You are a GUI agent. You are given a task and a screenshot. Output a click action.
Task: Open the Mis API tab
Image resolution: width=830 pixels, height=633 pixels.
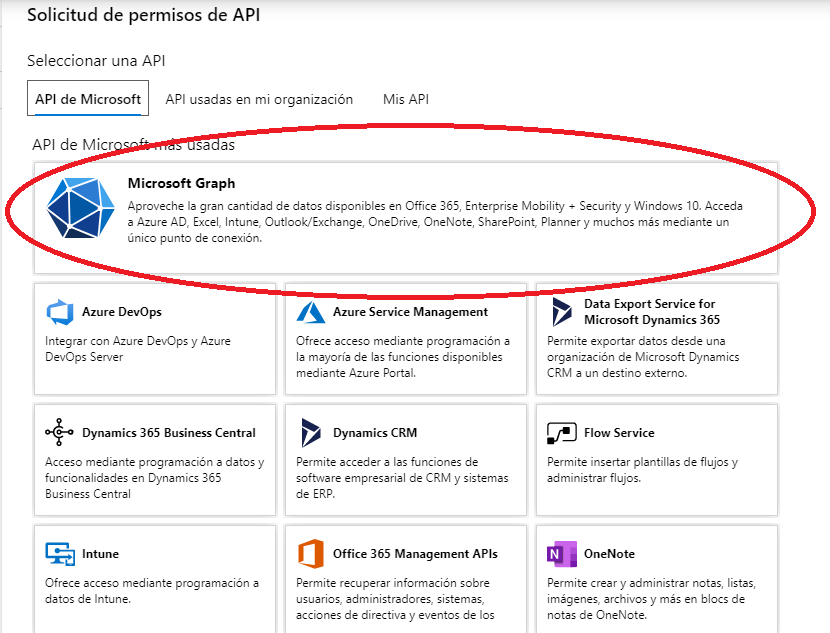click(405, 99)
